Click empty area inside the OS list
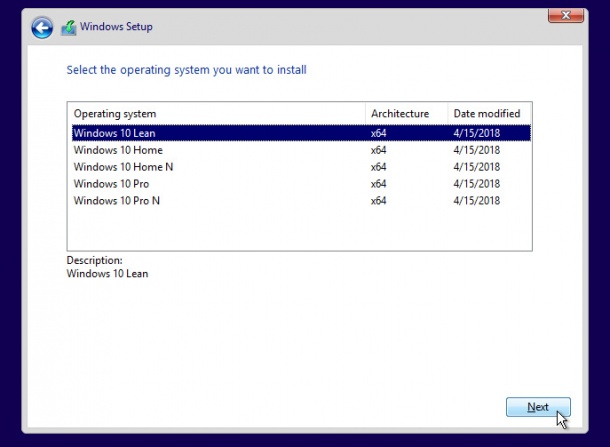 (x=300, y=230)
